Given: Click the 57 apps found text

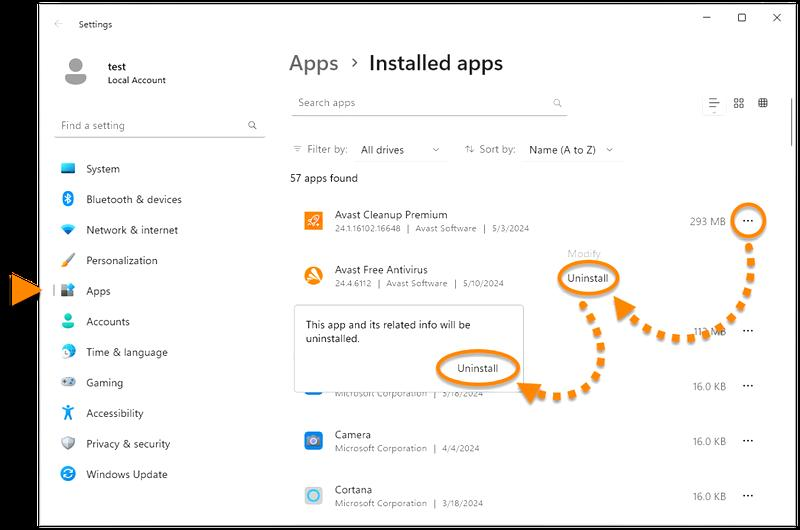Looking at the screenshot, I should (x=324, y=178).
